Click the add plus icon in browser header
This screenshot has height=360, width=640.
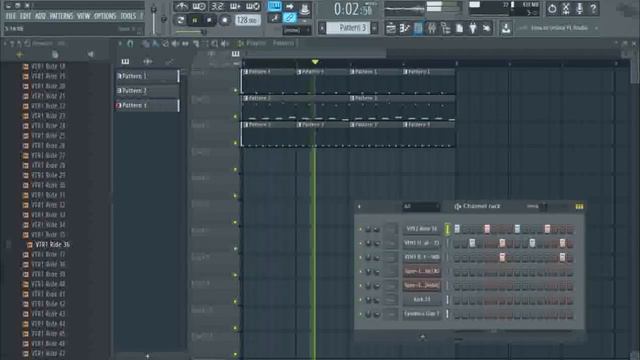tap(20, 54)
